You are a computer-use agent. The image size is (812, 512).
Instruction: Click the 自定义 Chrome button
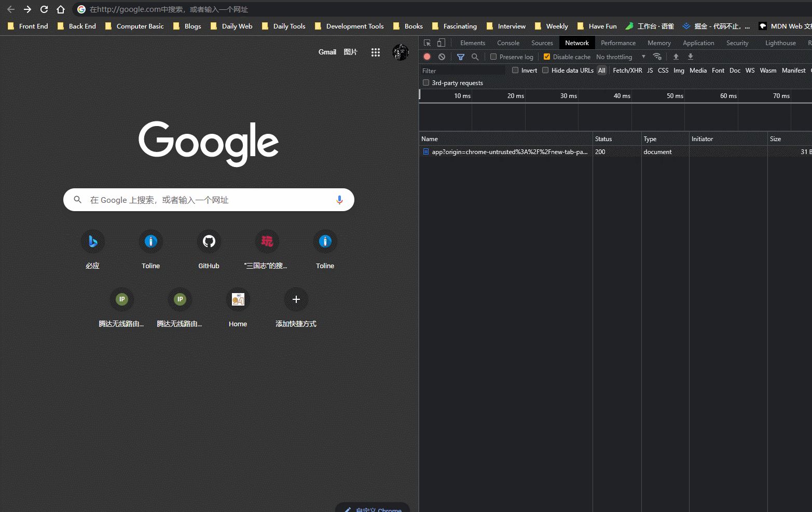(x=373, y=508)
